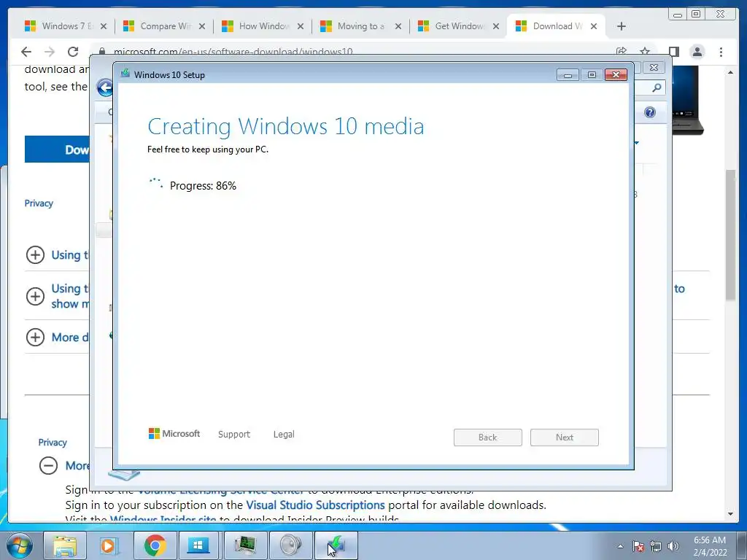The height and width of the screenshot is (560, 747).
Task: Collapse the More section minus icon
Action: [x=48, y=466]
